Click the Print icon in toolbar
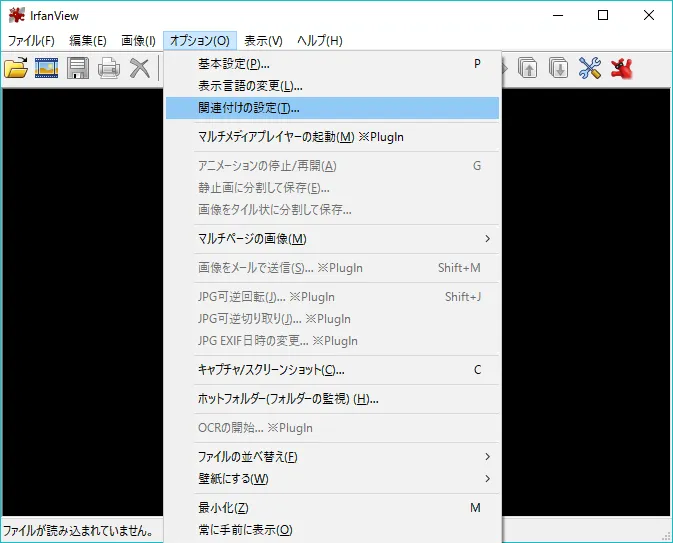The width and height of the screenshot is (673, 543). point(109,68)
